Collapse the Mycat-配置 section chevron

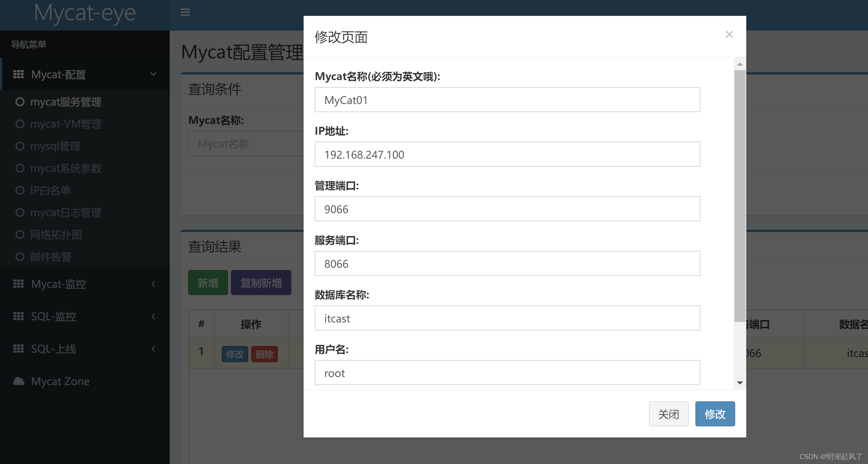pos(153,74)
